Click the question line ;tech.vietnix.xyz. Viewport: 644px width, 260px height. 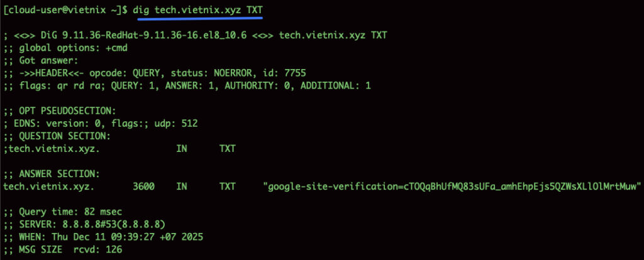click(x=52, y=149)
